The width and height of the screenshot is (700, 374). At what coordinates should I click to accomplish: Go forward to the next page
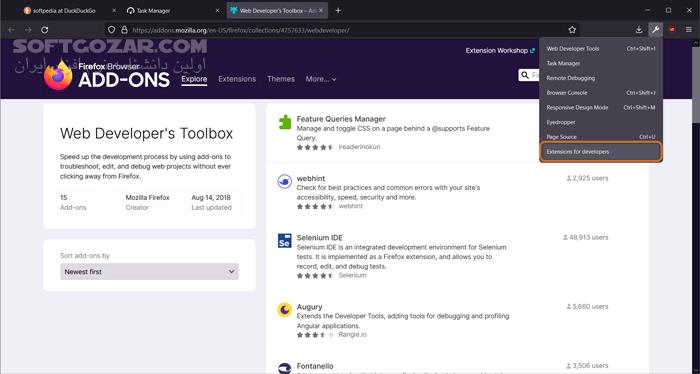tap(28, 30)
